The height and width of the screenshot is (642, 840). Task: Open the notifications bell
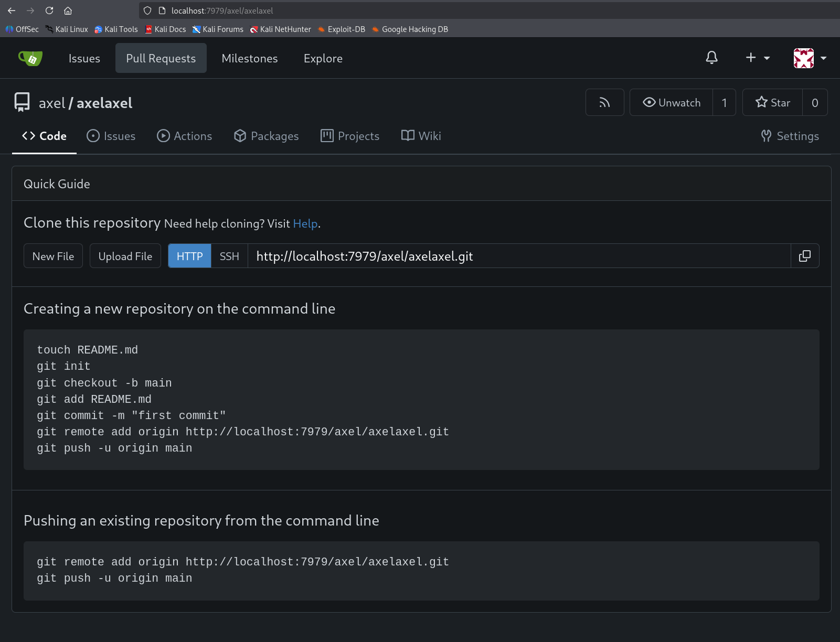711,58
